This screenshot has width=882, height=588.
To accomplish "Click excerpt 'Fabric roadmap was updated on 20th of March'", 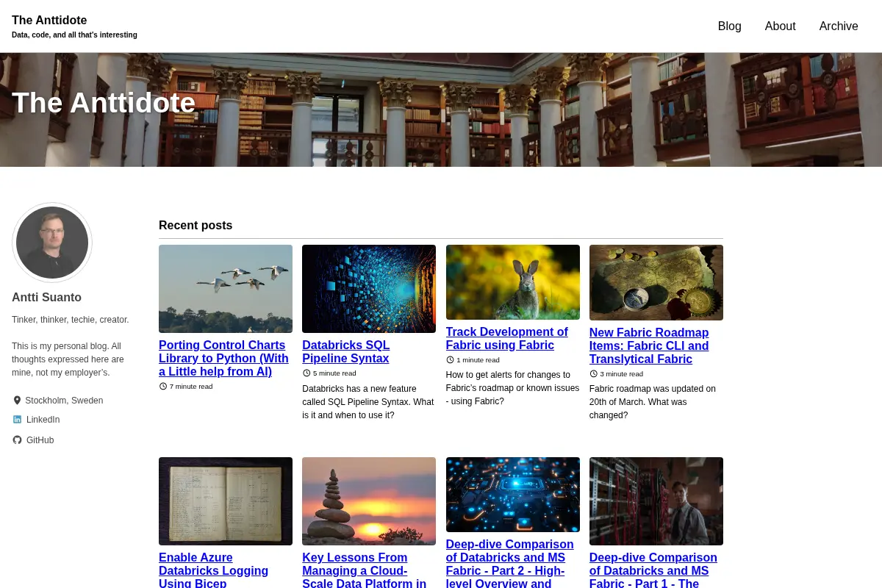I will pyautogui.click(x=653, y=402).
